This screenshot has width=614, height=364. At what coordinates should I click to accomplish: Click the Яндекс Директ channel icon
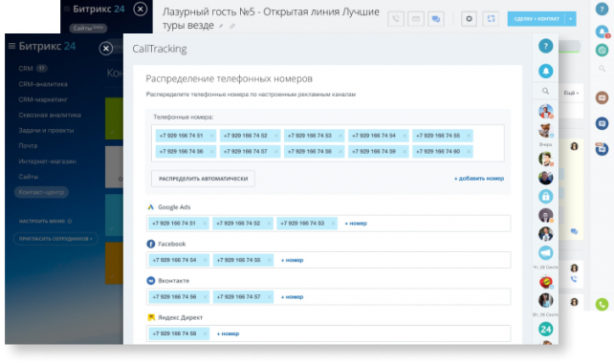point(151,317)
